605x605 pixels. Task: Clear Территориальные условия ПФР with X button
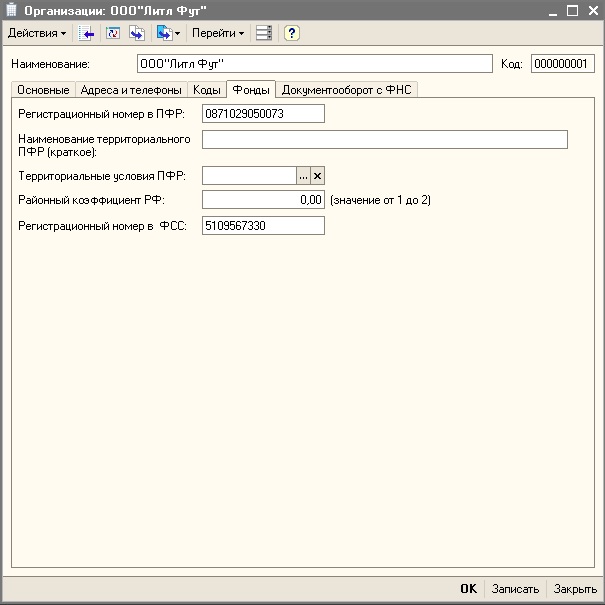318,175
